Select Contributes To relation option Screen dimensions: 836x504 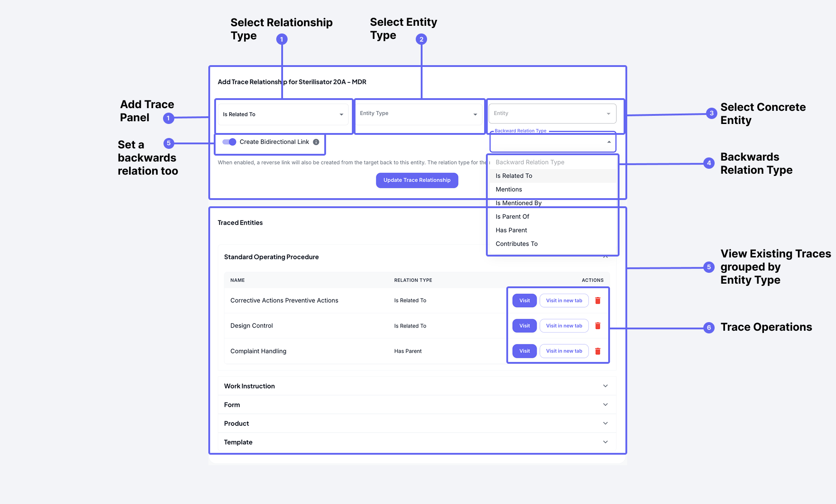pos(516,244)
